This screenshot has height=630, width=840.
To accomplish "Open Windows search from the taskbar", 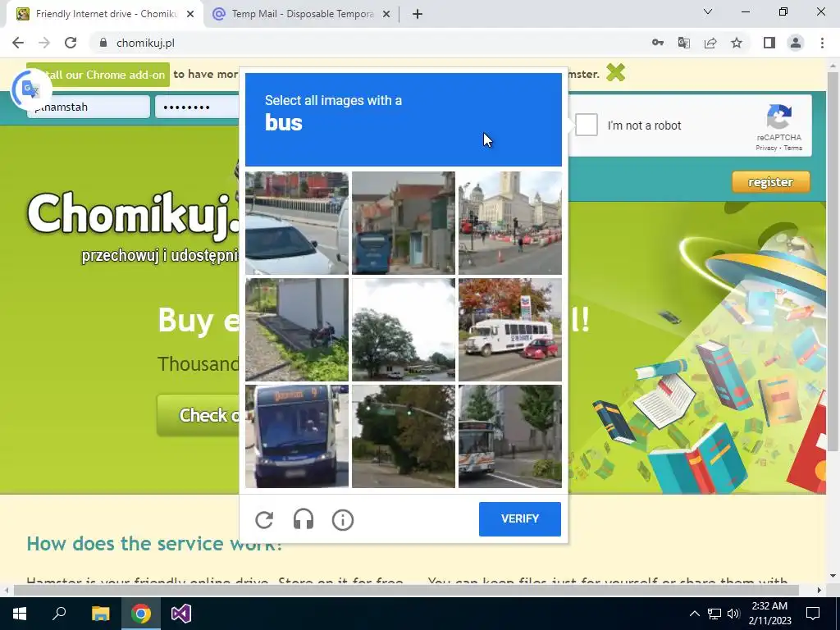I will (x=59, y=614).
